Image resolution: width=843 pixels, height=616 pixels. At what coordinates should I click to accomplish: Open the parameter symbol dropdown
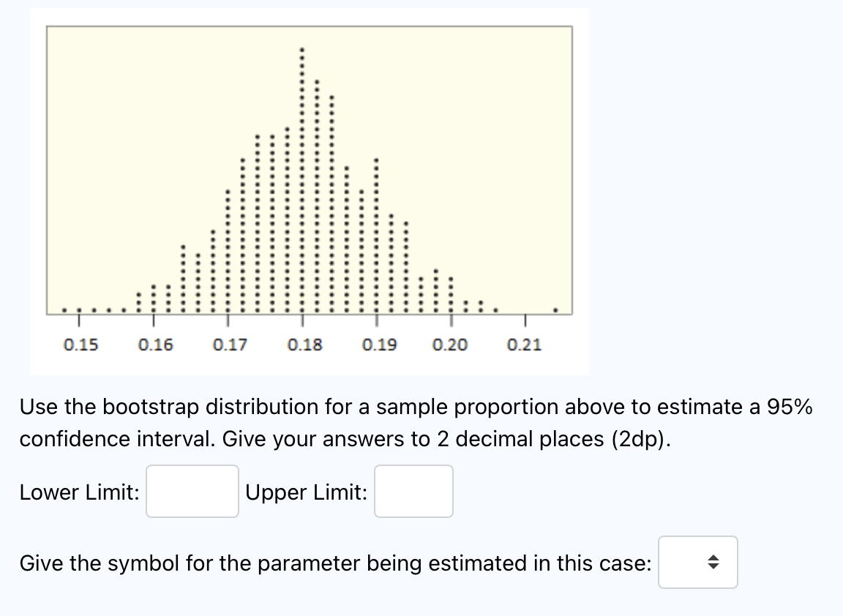click(x=698, y=563)
